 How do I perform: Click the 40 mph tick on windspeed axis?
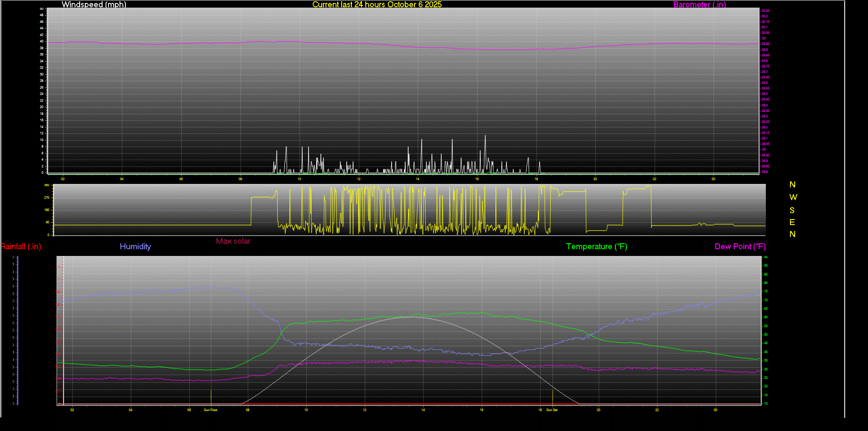tap(42, 42)
